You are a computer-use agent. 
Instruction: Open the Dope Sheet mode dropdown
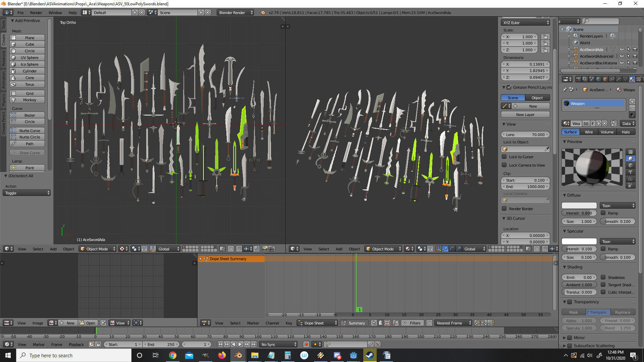(x=317, y=323)
